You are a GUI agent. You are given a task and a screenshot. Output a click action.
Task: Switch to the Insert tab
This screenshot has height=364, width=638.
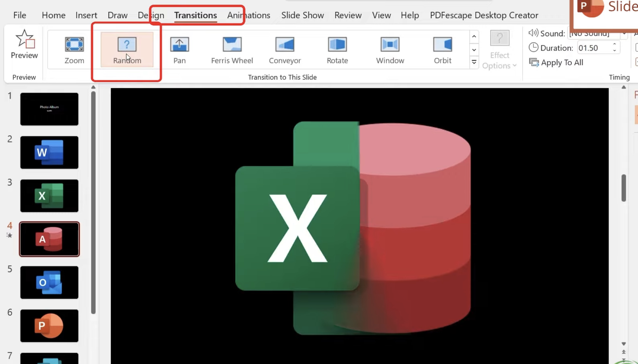[x=86, y=15]
